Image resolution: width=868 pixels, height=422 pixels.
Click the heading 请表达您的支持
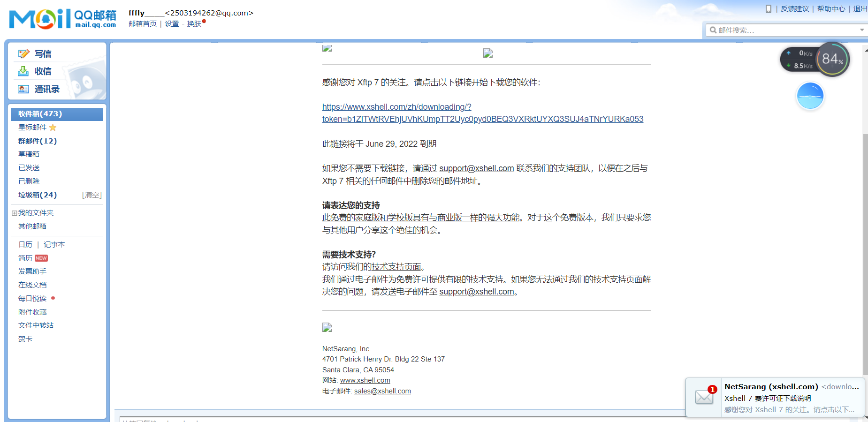[351, 205]
